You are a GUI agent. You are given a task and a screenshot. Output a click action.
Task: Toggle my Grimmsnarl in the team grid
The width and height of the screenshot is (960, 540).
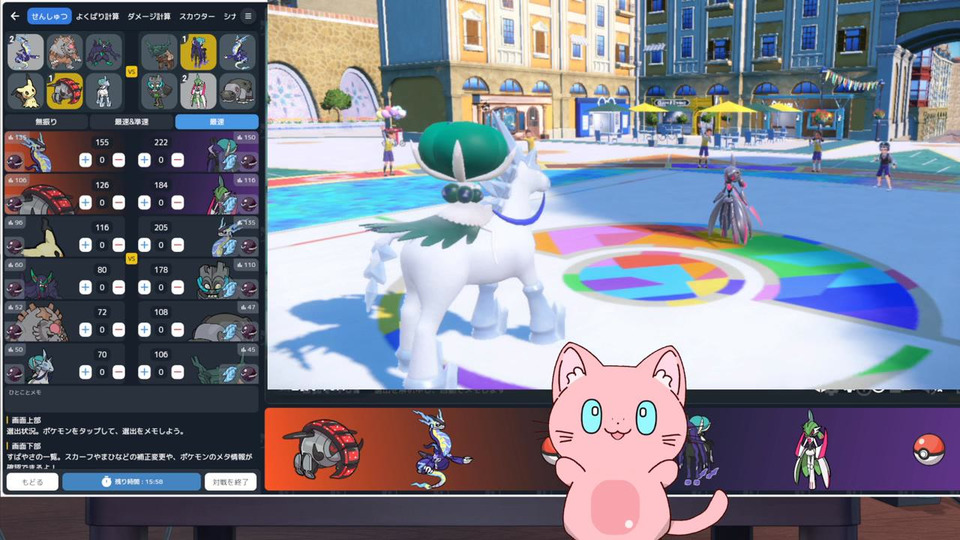pyautogui.click(x=104, y=51)
